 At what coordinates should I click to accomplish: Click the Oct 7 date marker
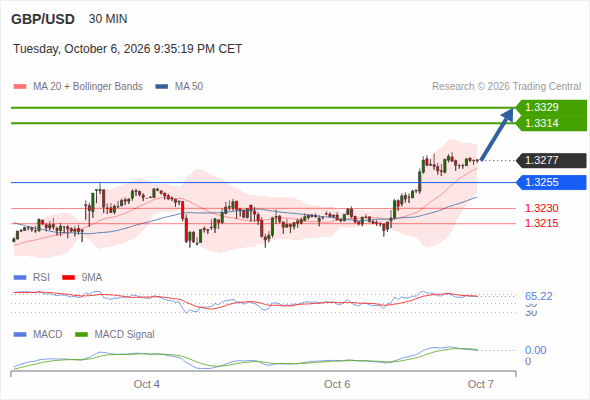[x=481, y=384]
